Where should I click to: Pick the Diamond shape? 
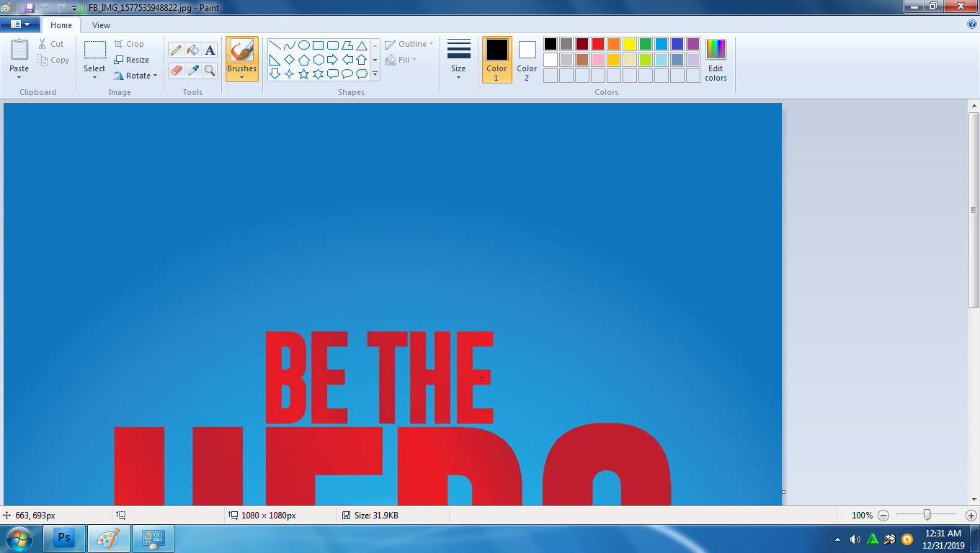(289, 60)
